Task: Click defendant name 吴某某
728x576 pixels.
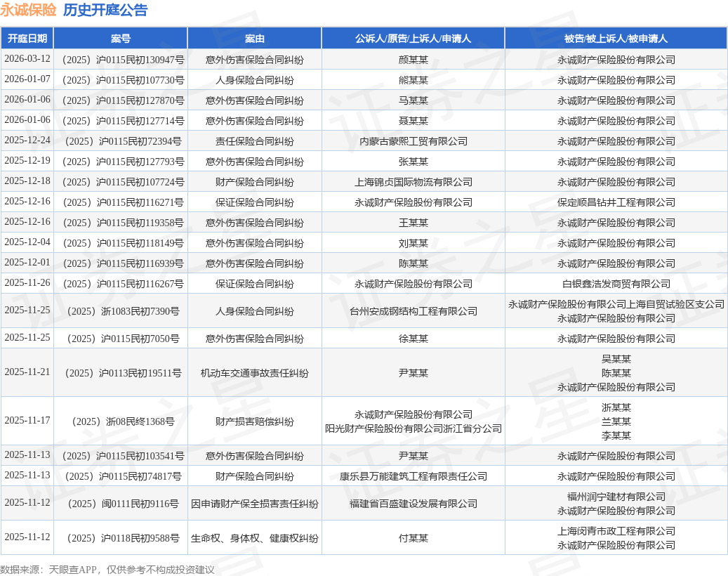Action: (616, 360)
